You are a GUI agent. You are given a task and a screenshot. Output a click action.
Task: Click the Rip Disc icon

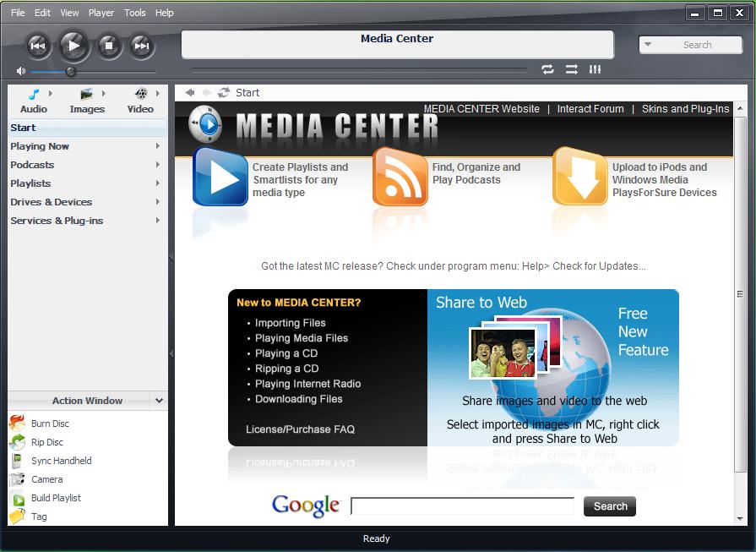point(17,441)
